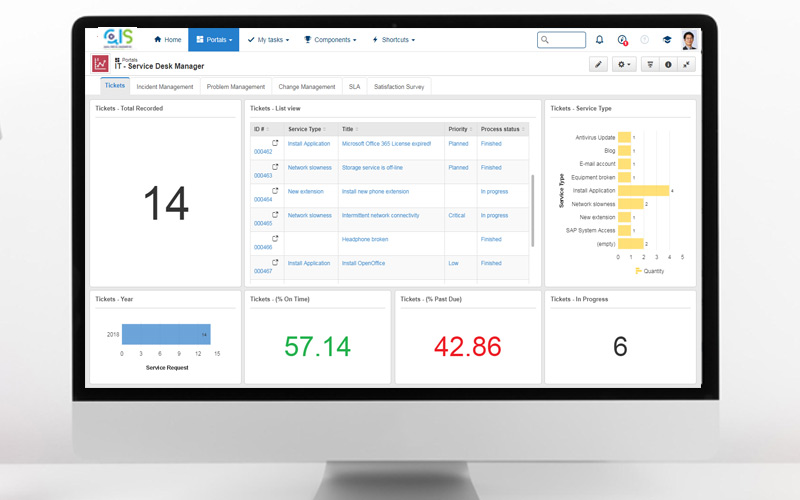Click the help question mark icon

644,40
